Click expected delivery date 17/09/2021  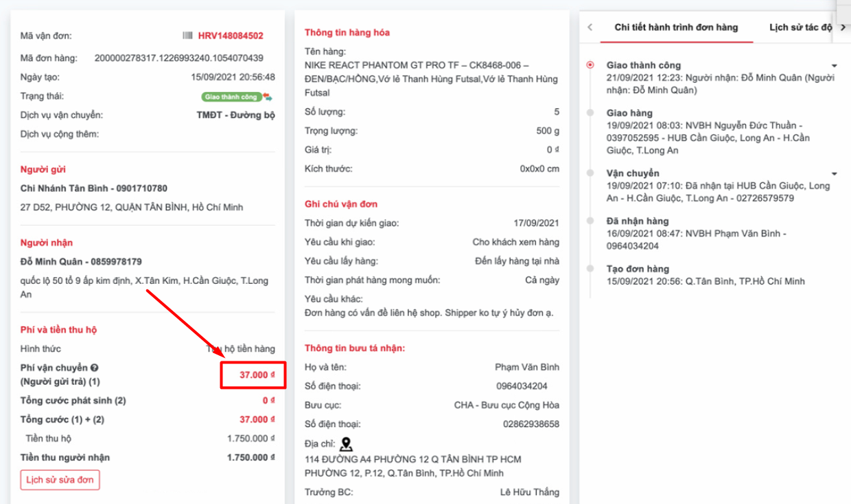point(537,223)
